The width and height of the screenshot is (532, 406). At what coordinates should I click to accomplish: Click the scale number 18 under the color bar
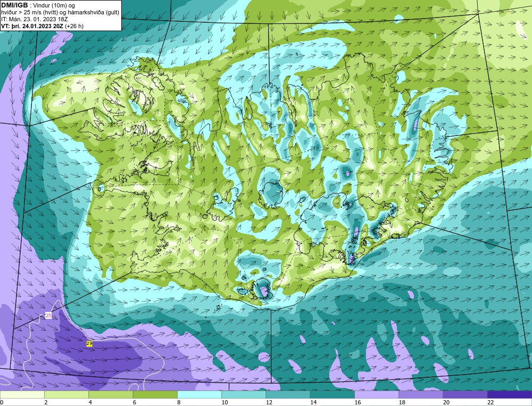pyautogui.click(x=402, y=402)
